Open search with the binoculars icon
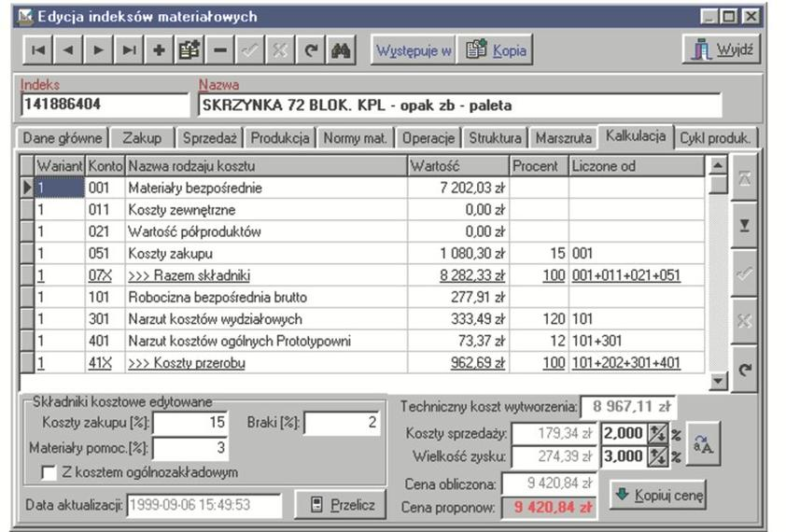Viewport: 786px width, 532px height. pos(340,50)
